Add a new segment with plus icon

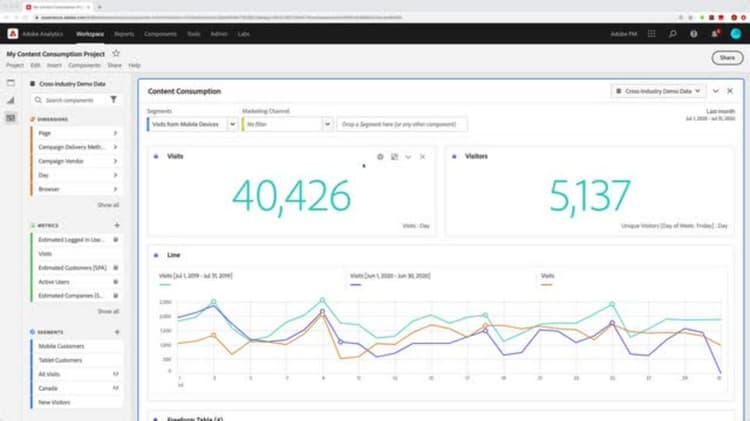[117, 332]
